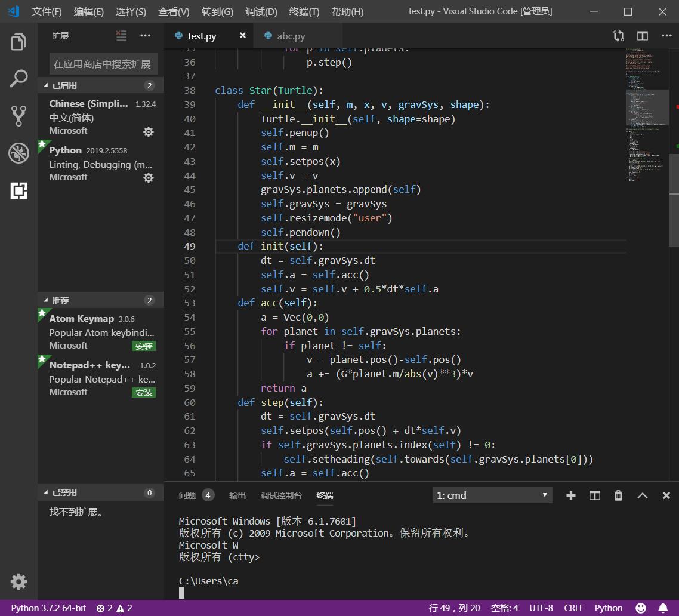Delete the terminal with the trash icon
Viewport: 679px width, 616px height.
(618, 495)
